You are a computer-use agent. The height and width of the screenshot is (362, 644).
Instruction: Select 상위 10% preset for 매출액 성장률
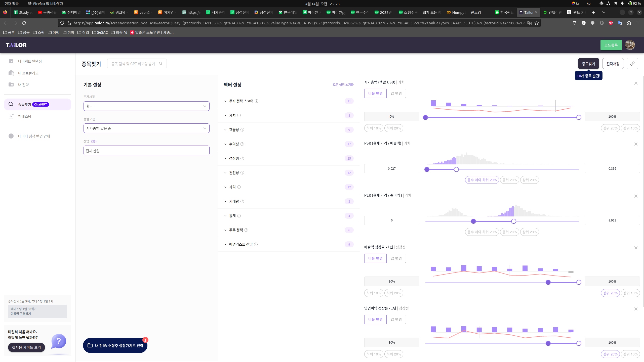point(630,293)
